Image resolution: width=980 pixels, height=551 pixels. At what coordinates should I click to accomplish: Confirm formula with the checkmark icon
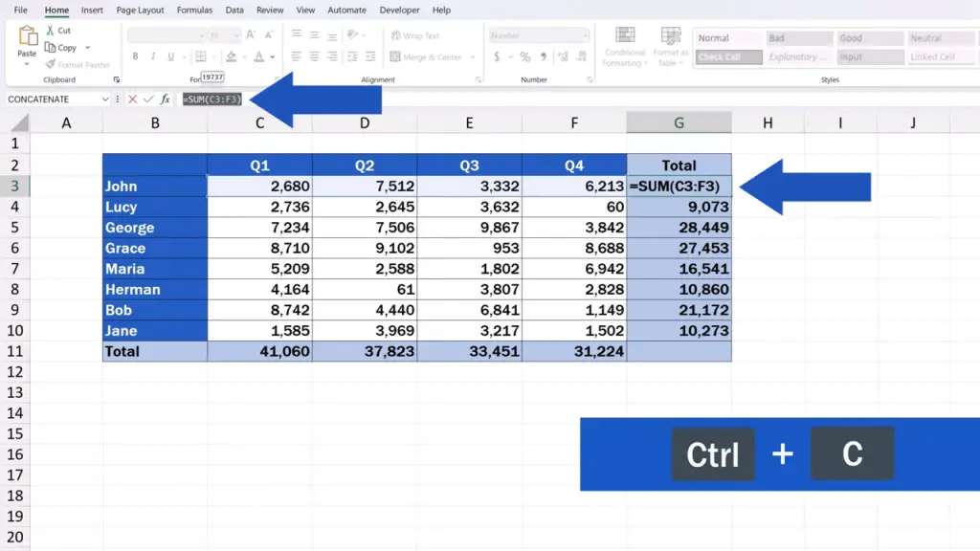tap(148, 99)
